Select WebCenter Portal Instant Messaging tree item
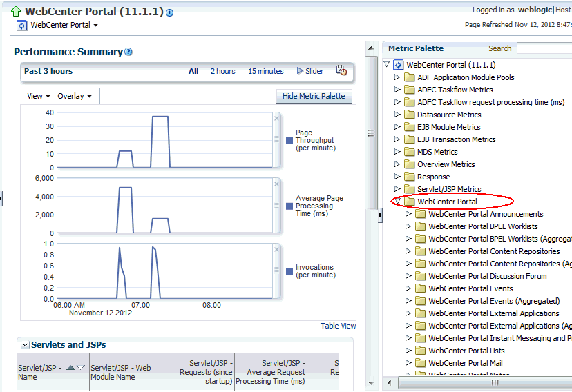This screenshot has height=392, width=572. tap(500, 338)
